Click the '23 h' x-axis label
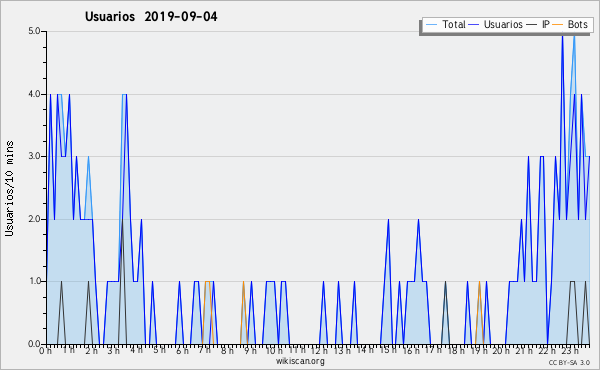 (x=570, y=351)
